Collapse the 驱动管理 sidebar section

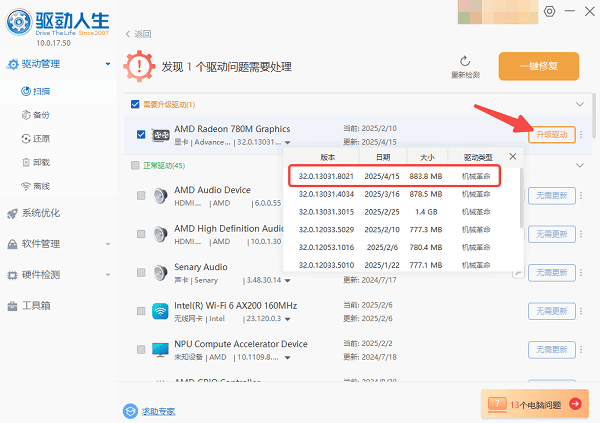(x=106, y=64)
